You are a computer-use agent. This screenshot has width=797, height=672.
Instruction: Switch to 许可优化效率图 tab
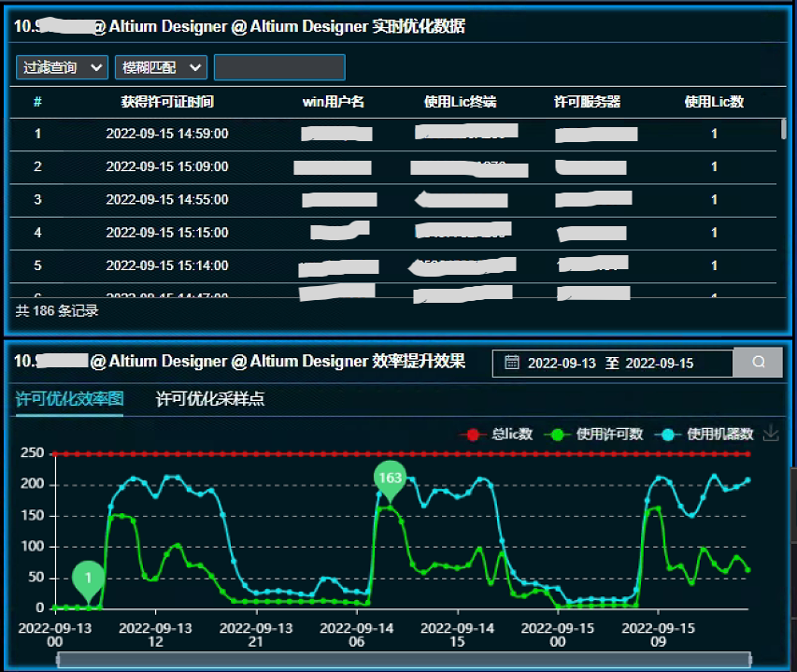tap(70, 398)
